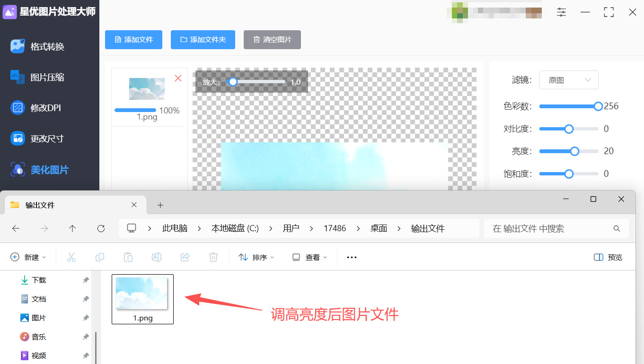The image size is (644, 364).
Task: Click 此电脑 in the address breadcrumb
Action: (175, 228)
